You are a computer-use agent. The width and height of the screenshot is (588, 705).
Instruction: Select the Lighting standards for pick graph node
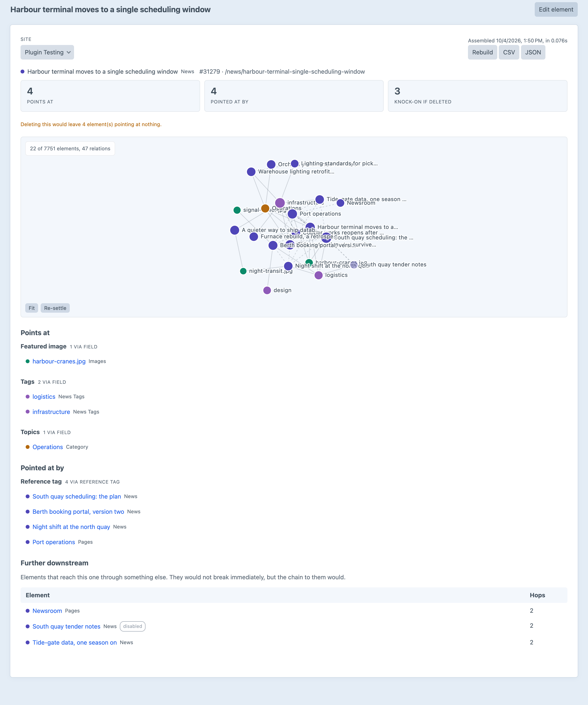coord(295,163)
